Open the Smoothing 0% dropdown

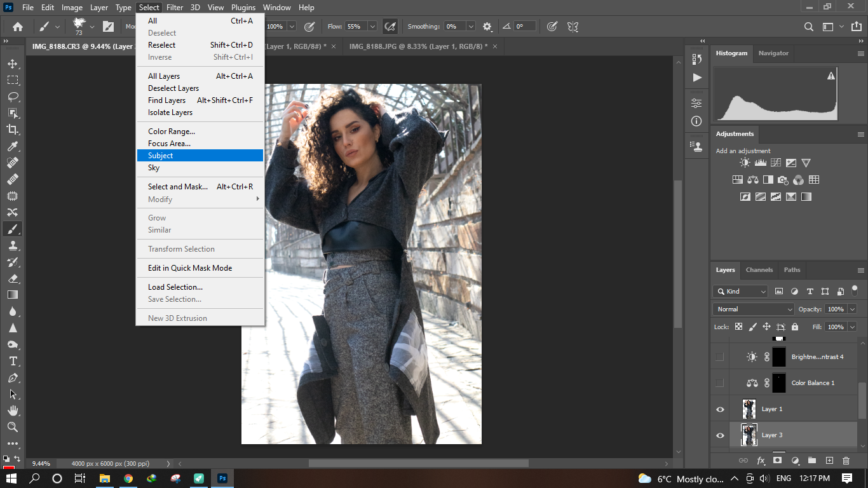point(471,27)
